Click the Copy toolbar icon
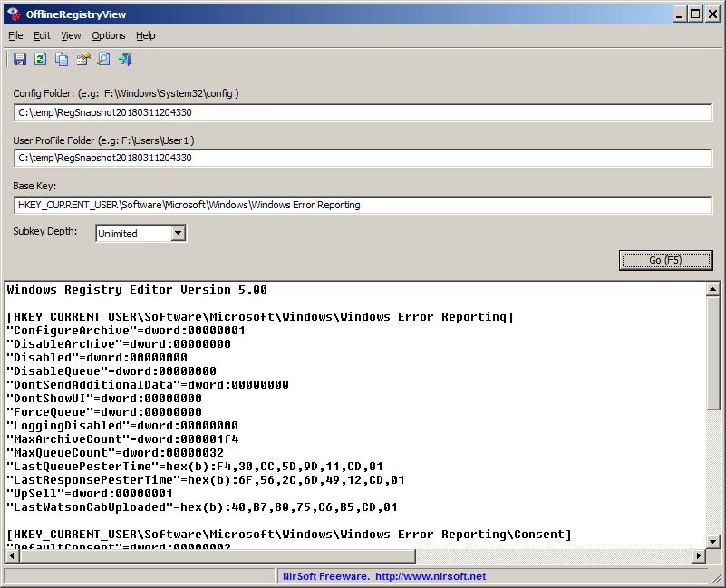 click(62, 59)
